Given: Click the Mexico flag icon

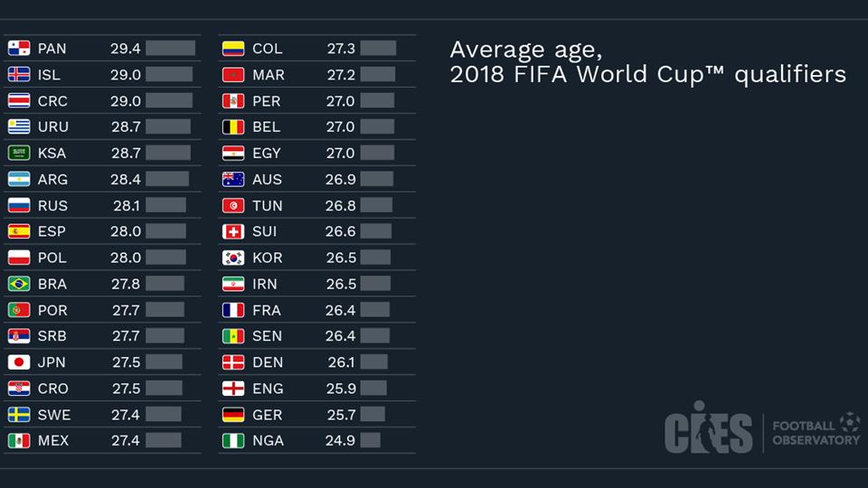Looking at the screenshot, I should point(19,441).
